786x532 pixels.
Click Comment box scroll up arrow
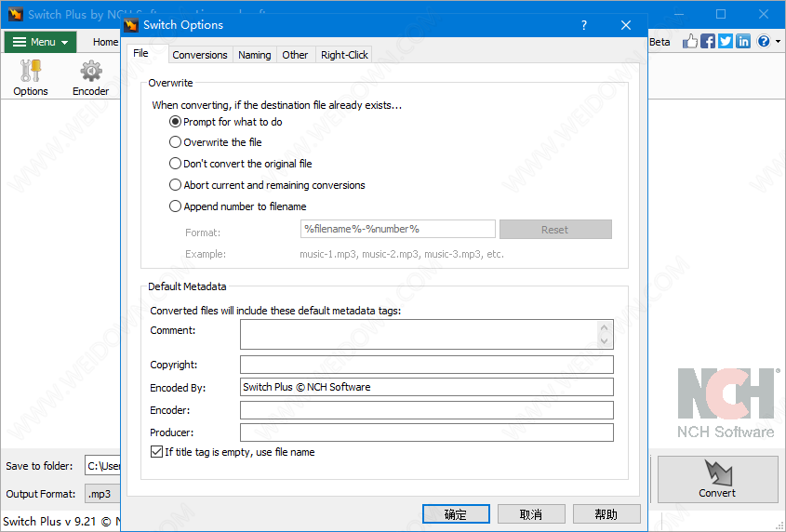tap(605, 328)
